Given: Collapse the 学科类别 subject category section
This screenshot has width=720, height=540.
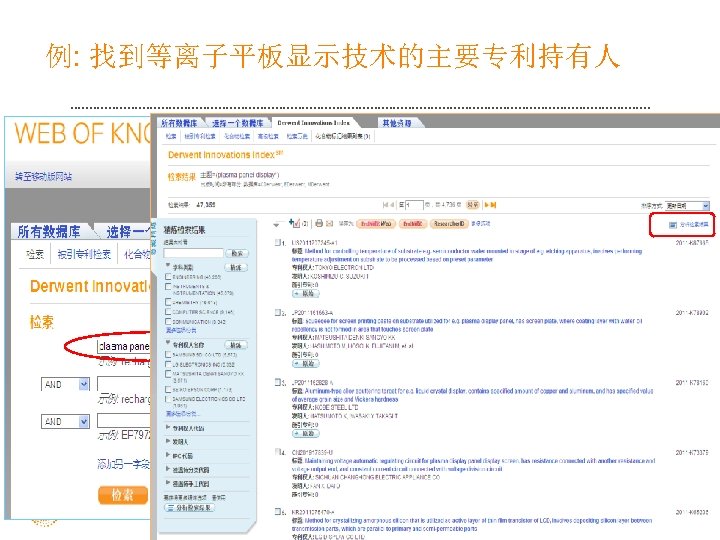Looking at the screenshot, I should click(168, 265).
